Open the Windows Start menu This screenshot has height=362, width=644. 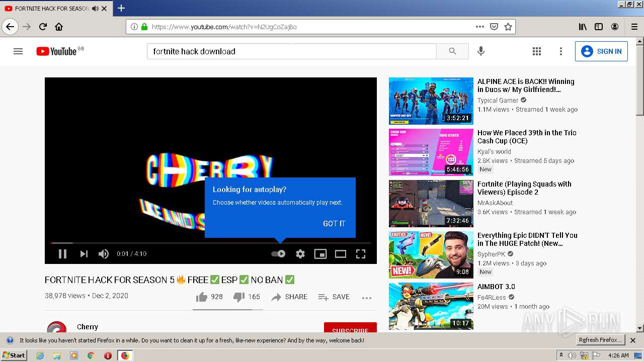(14, 355)
